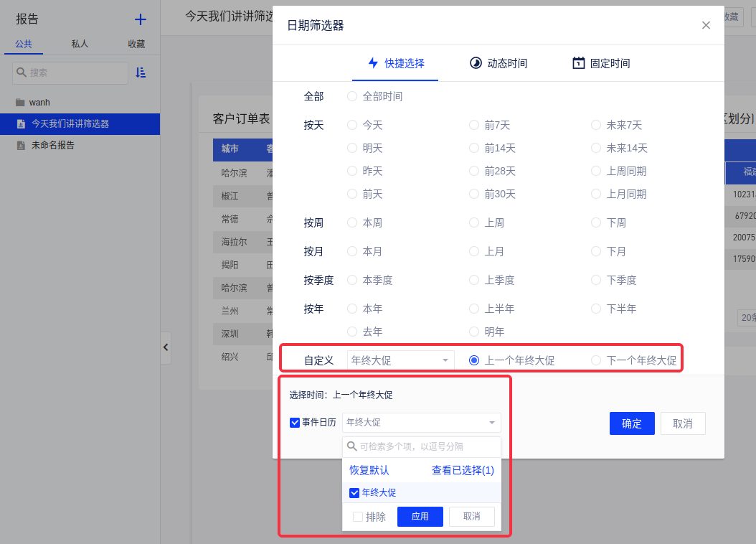Click the 可检索多个项 search field
756x544 pixels.
(427, 446)
